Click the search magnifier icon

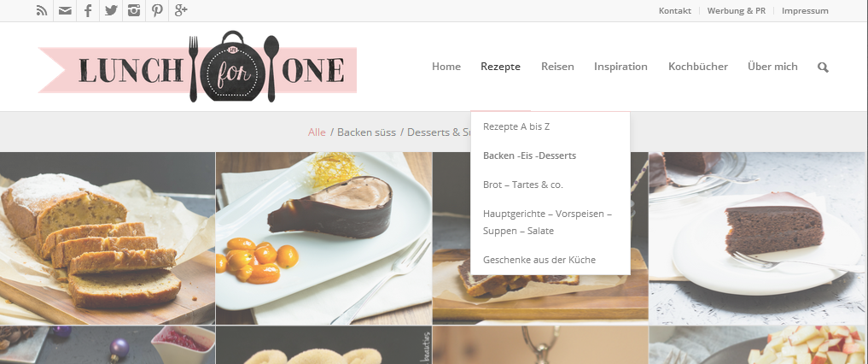click(x=823, y=67)
